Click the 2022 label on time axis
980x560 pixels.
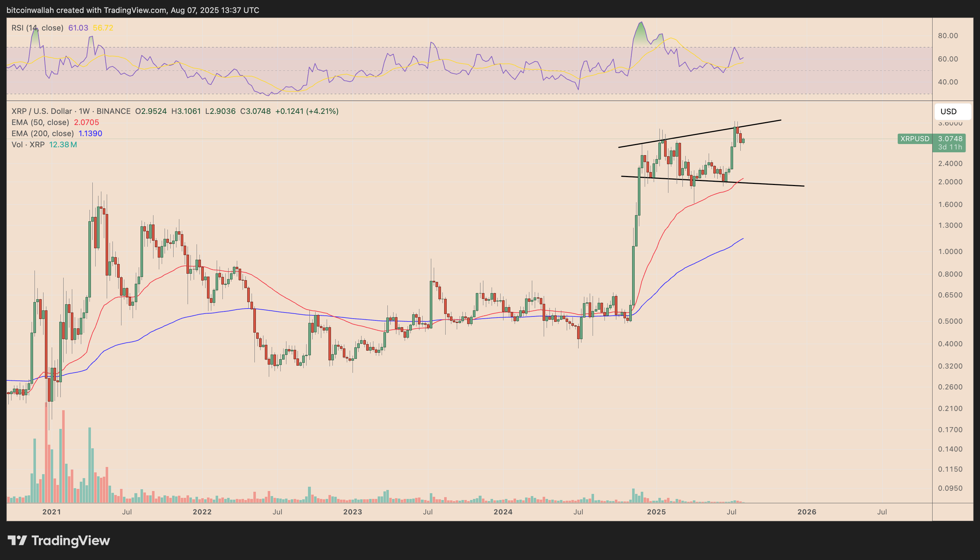[202, 512]
